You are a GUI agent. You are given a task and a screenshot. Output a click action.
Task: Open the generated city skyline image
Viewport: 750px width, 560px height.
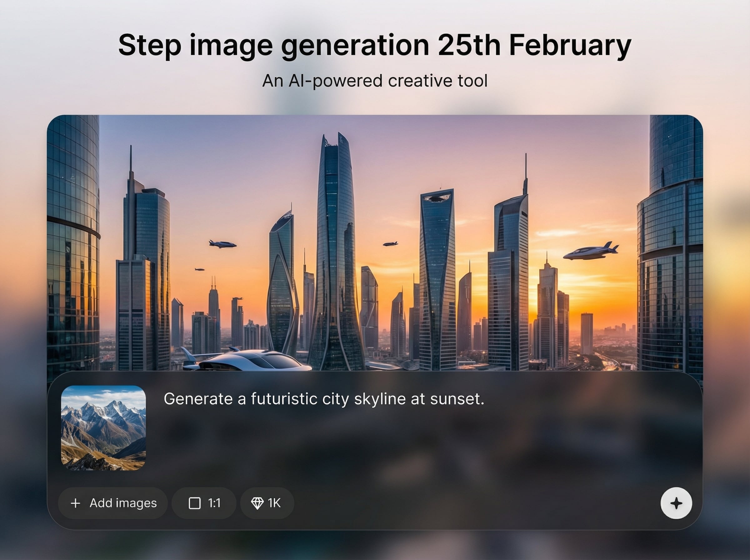click(375, 243)
